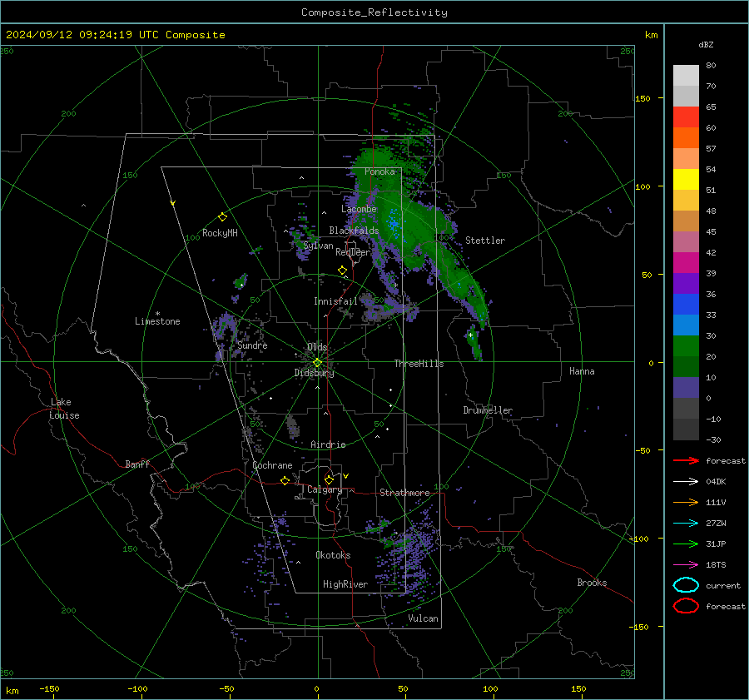Click the ThreeHills label
The image size is (749, 700).
[x=419, y=364]
